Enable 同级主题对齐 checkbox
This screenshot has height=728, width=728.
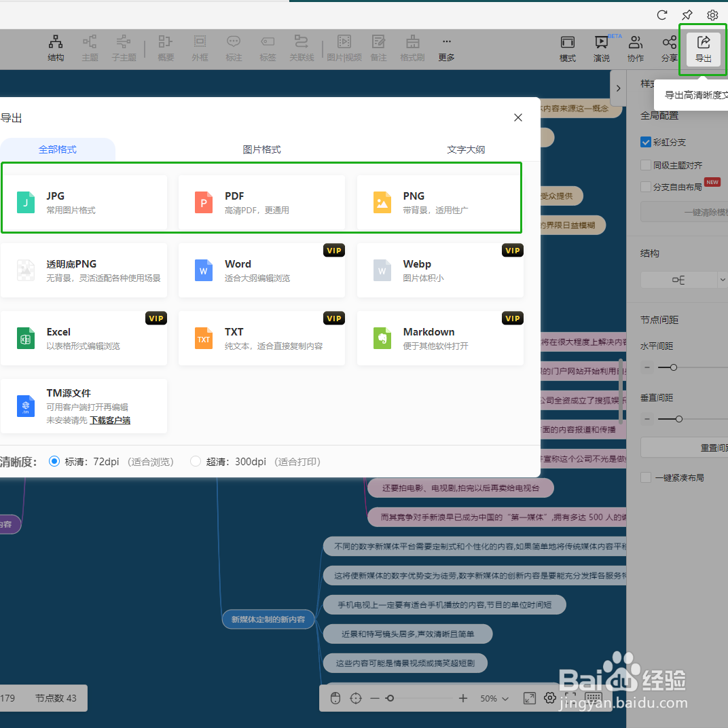(x=645, y=165)
